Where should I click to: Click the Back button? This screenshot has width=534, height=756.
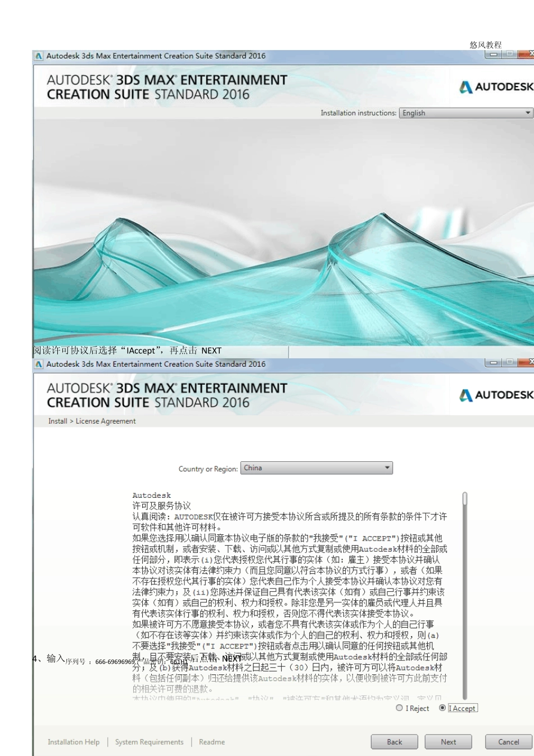tap(395, 742)
